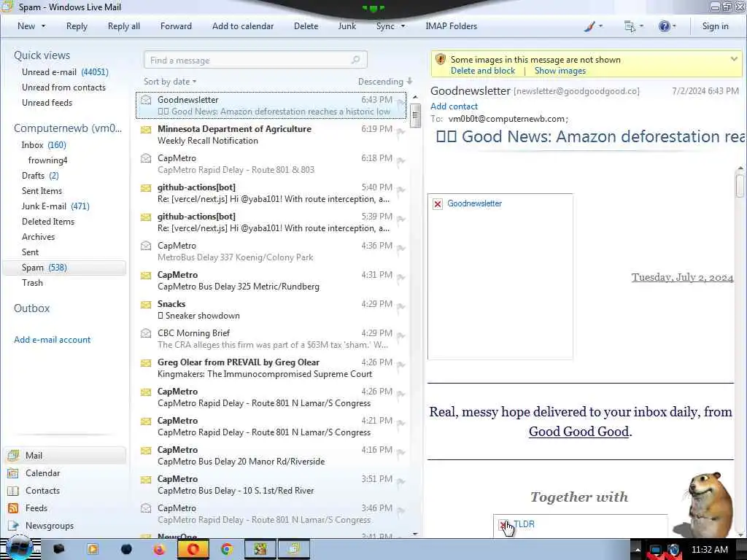Open the New dropdown arrow
Image resolution: width=747 pixels, height=560 pixels.
pyautogui.click(x=43, y=26)
